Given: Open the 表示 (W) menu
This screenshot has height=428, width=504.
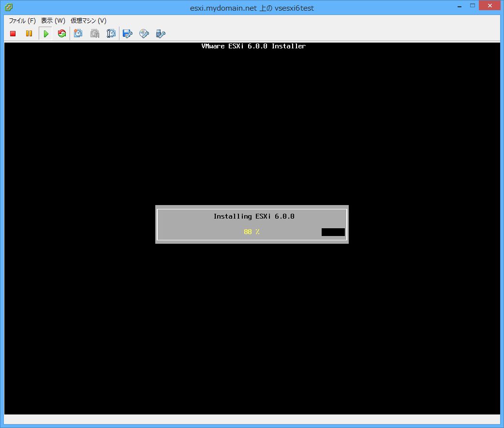Looking at the screenshot, I should (53, 21).
